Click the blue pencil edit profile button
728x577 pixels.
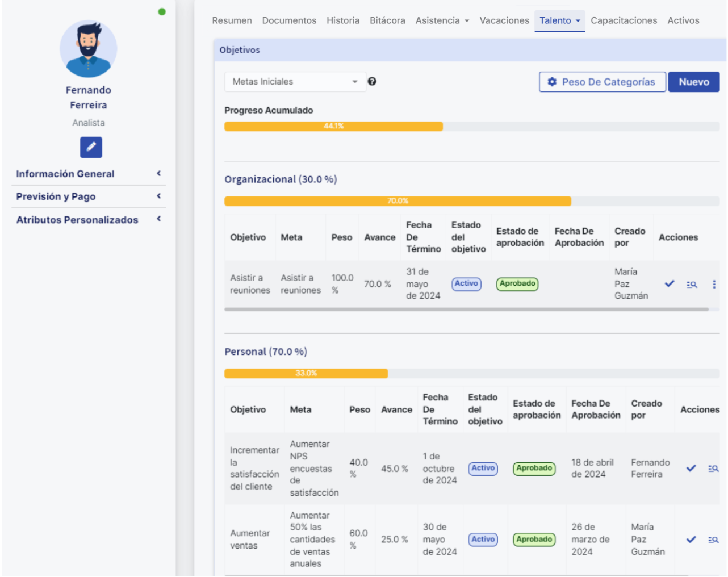pyautogui.click(x=91, y=147)
